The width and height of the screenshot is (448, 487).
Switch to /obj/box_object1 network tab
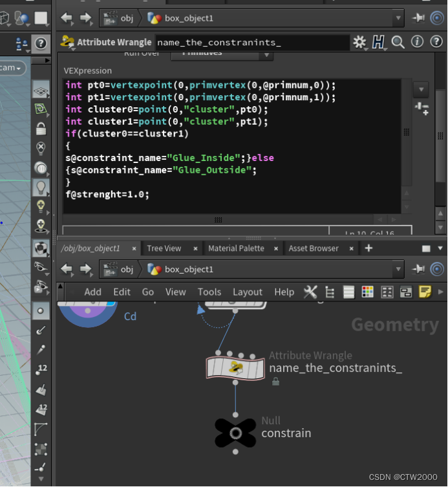coord(91,248)
